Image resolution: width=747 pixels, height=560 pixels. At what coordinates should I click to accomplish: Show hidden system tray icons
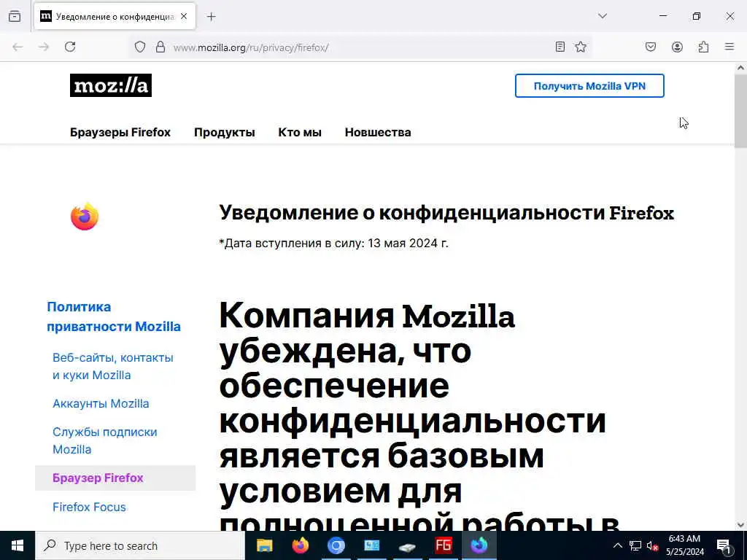tap(617, 545)
